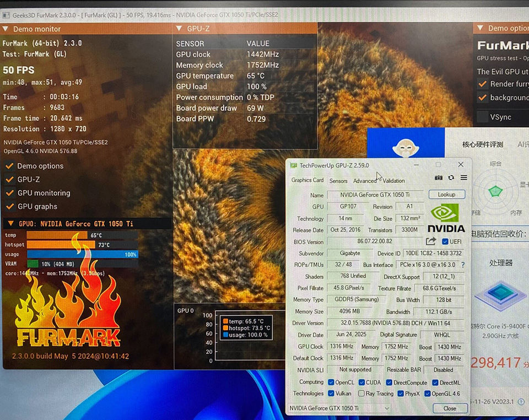This screenshot has width=529, height=420.
Task: Click the FurMark title bar icon
Action: pos(6,15)
